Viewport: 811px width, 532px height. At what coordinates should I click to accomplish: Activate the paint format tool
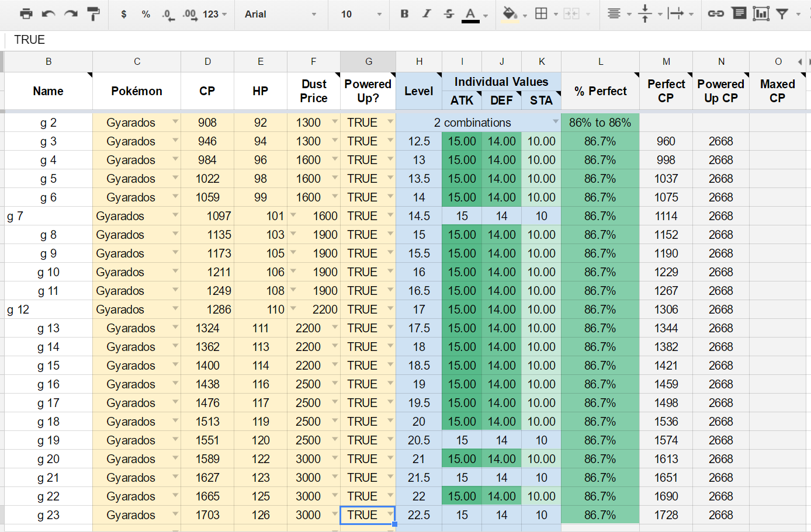(x=93, y=14)
